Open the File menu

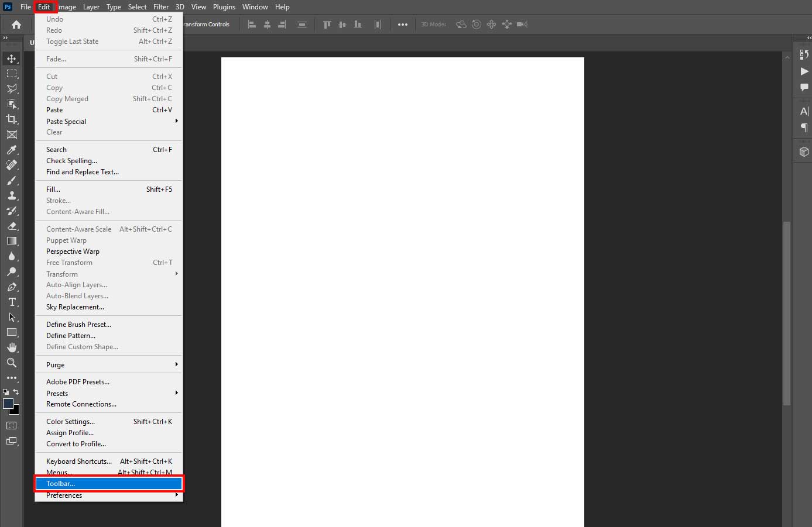click(26, 7)
